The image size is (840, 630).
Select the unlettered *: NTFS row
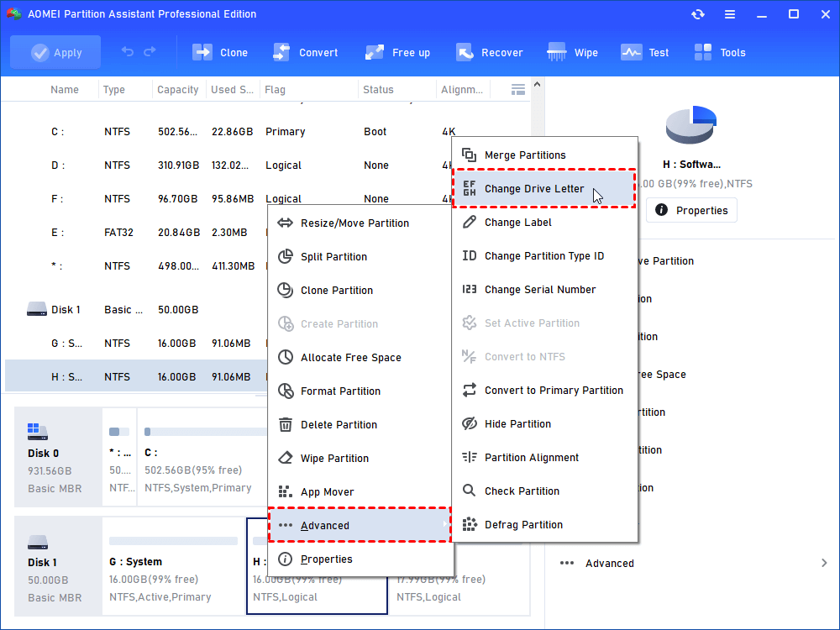136,266
